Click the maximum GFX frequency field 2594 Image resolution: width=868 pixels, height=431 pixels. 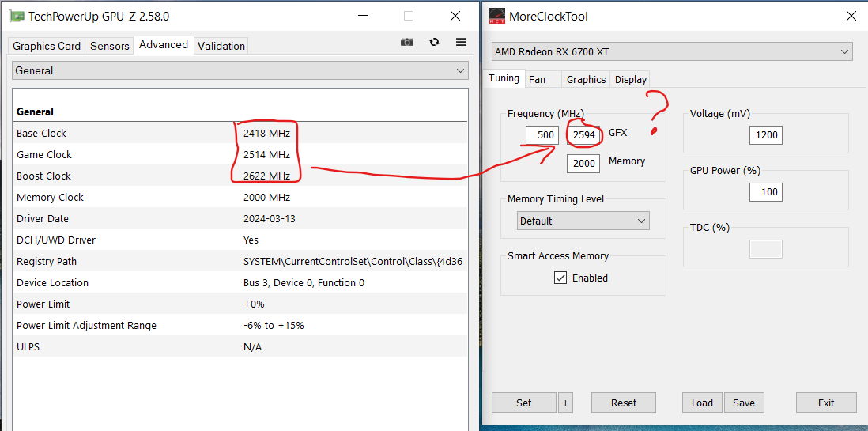[x=583, y=134]
